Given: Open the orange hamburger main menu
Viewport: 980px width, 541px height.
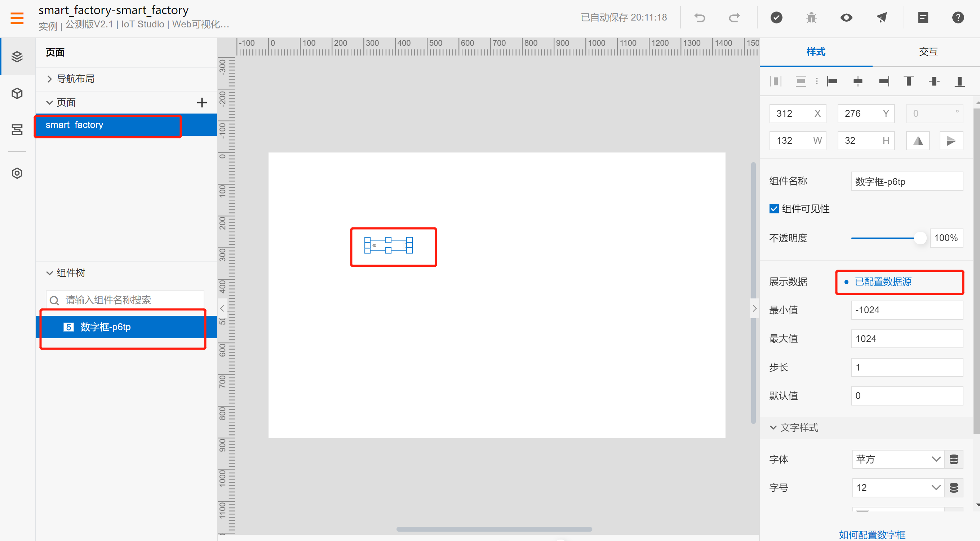Looking at the screenshot, I should pyautogui.click(x=17, y=18).
